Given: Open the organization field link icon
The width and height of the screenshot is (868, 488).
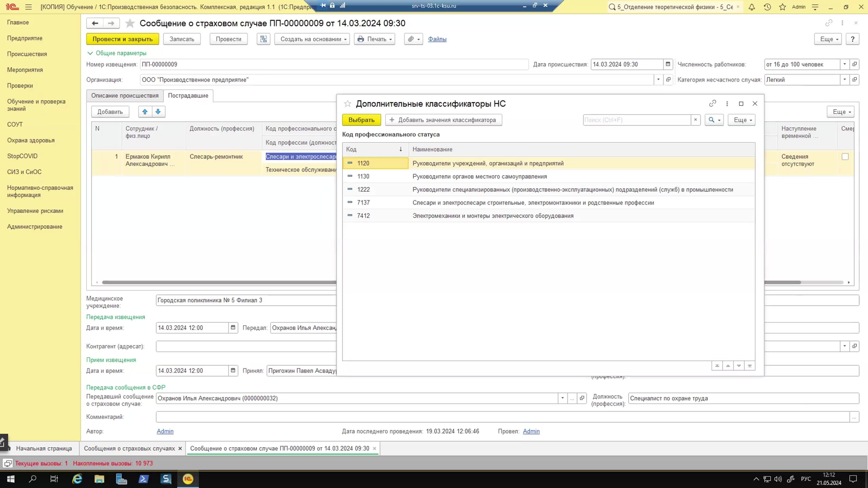Looking at the screenshot, I should coord(668,80).
